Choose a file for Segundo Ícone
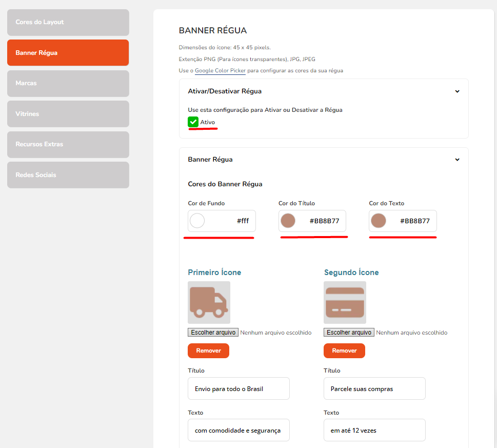This screenshot has height=448, width=497. [x=349, y=332]
